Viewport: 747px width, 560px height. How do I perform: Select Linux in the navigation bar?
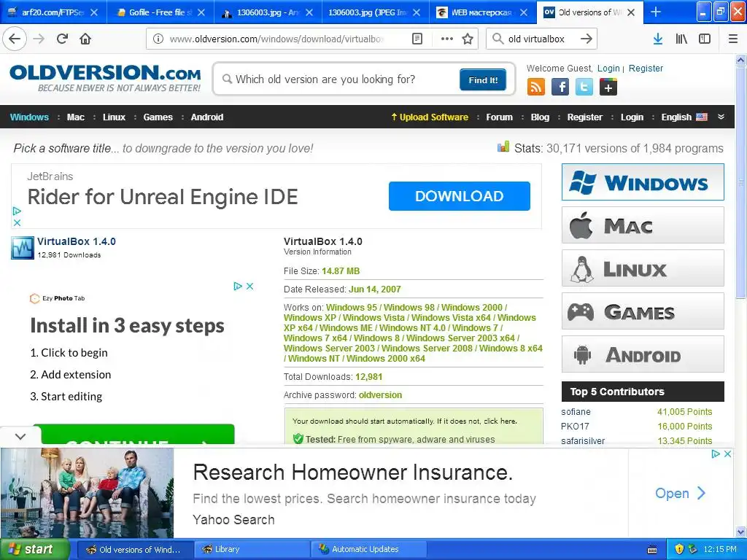coord(114,117)
